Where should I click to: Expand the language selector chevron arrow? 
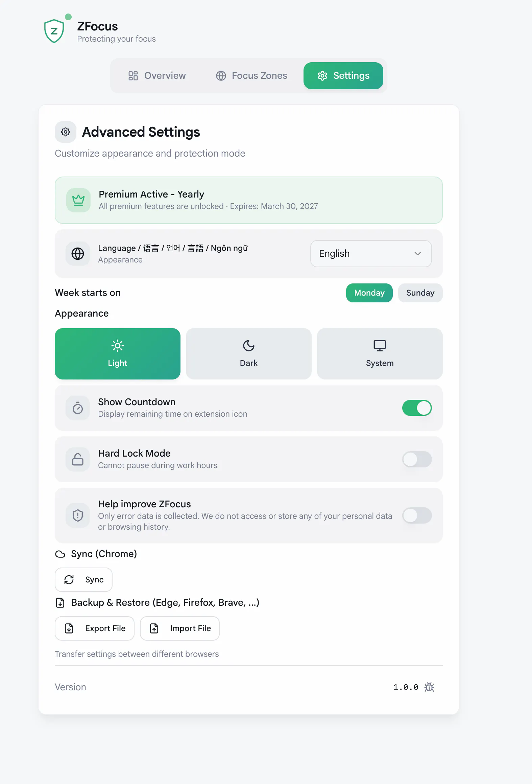418,254
